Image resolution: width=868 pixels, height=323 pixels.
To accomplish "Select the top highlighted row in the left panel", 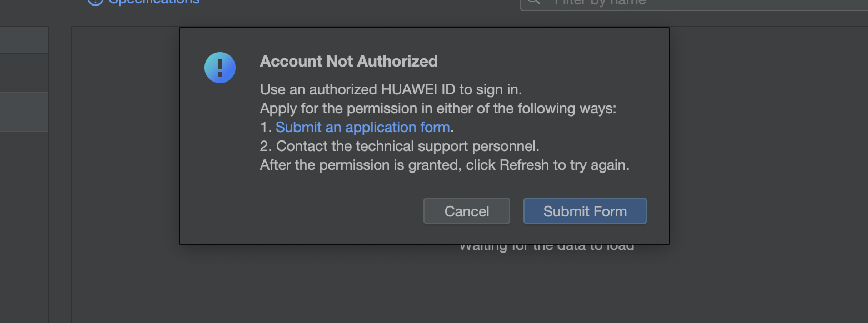I will tap(24, 40).
